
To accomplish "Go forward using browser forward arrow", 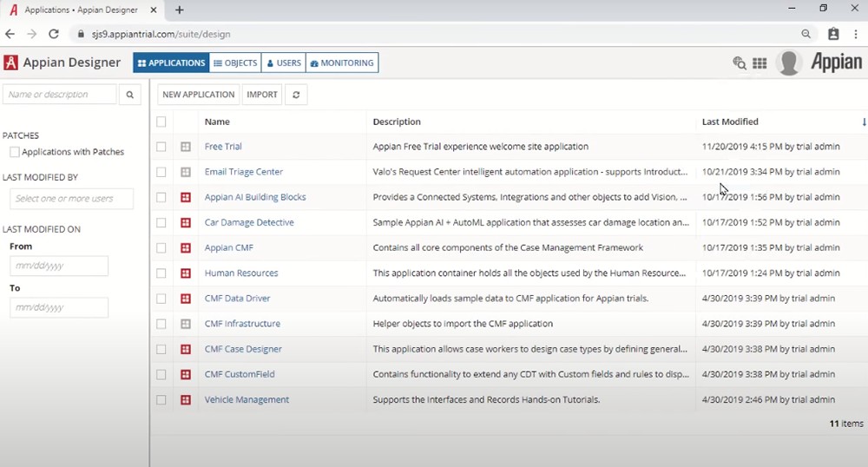I will point(31,34).
